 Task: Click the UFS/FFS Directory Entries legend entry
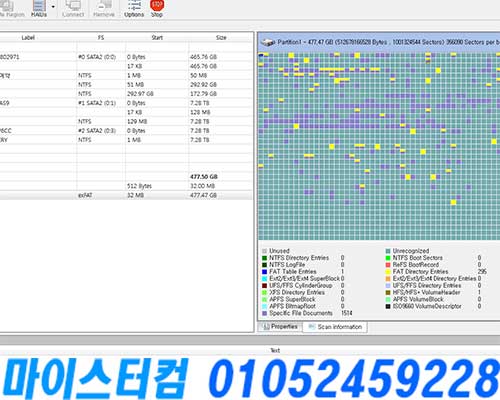(x=427, y=285)
